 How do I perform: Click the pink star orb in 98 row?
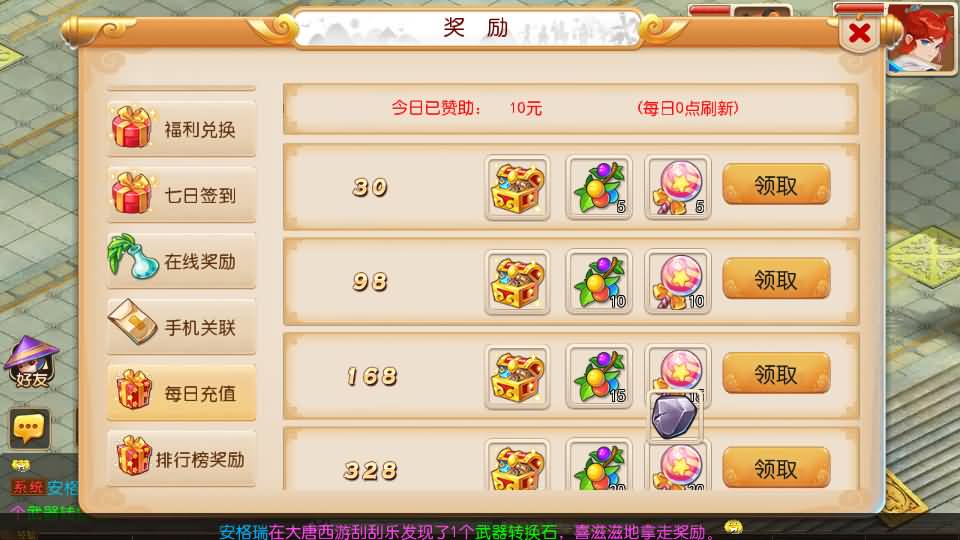tap(678, 282)
